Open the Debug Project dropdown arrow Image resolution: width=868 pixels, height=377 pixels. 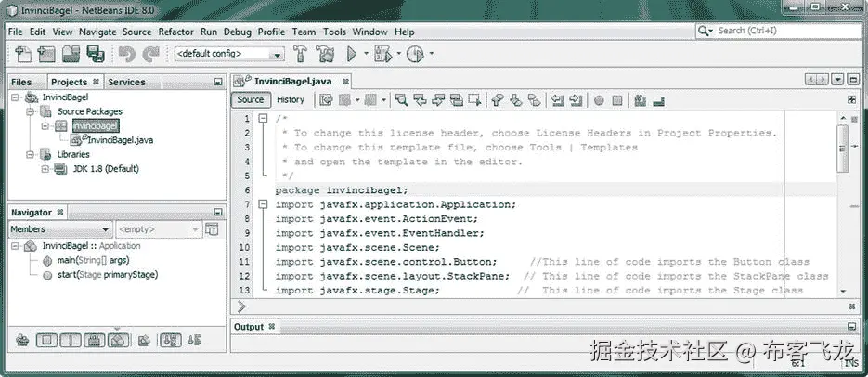point(398,54)
